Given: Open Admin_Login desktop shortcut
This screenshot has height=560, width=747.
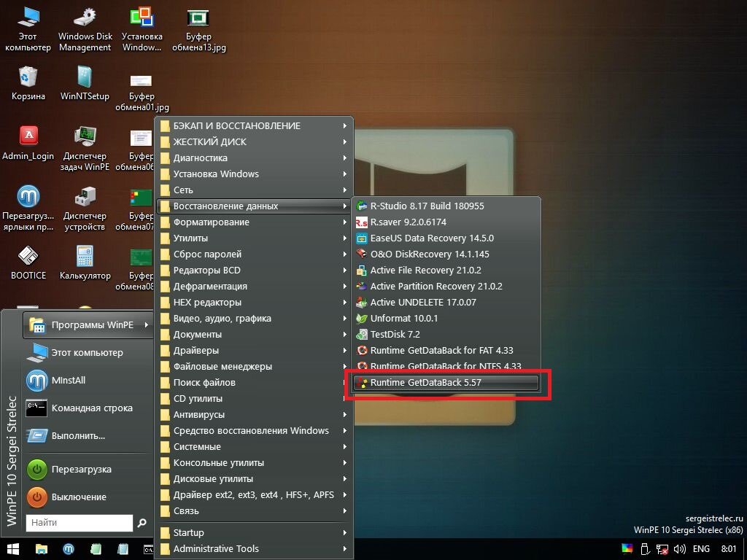Looking at the screenshot, I should [x=28, y=144].
